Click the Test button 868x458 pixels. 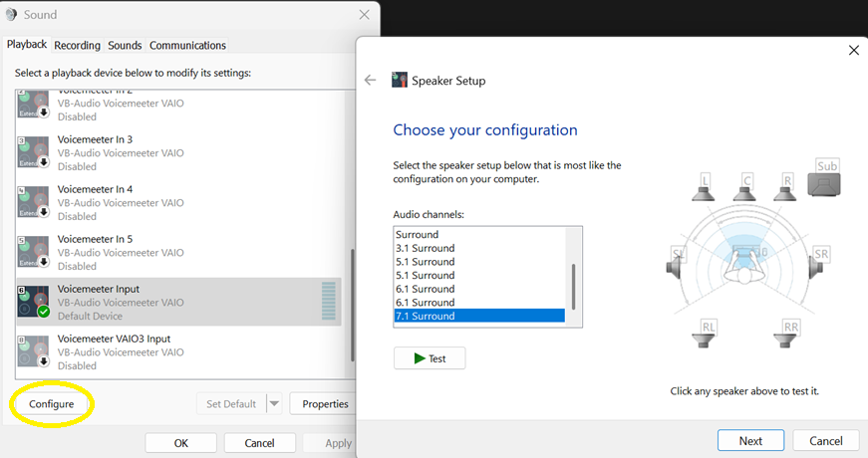(x=430, y=358)
